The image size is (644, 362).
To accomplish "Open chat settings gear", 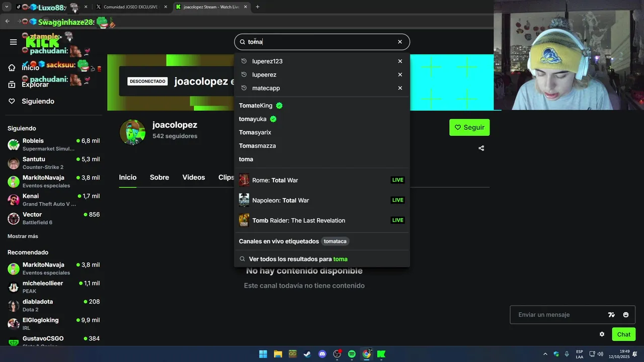I will 602,334.
